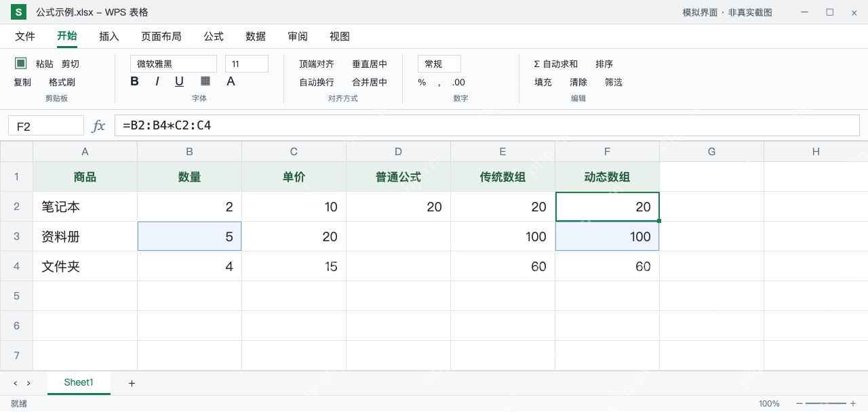The width and height of the screenshot is (868, 412).
Task: Select column F header
Action: pos(608,152)
